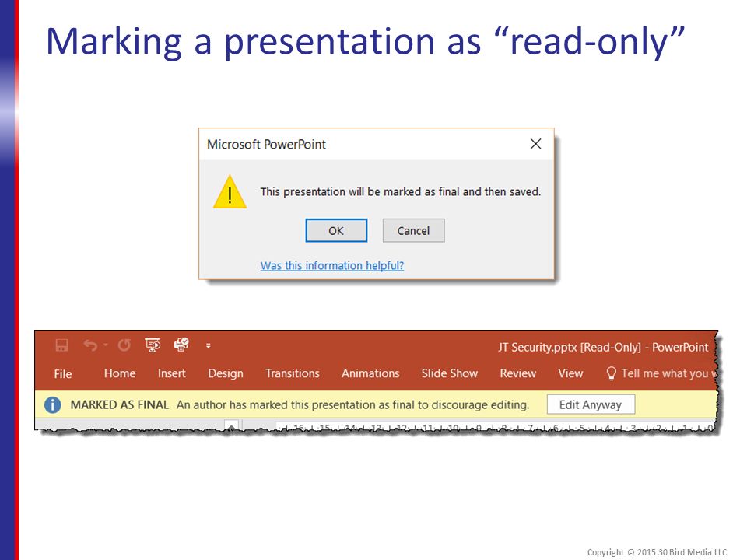Click the Undo icon in quick access toolbar
This screenshot has width=747, height=560.
[90, 345]
